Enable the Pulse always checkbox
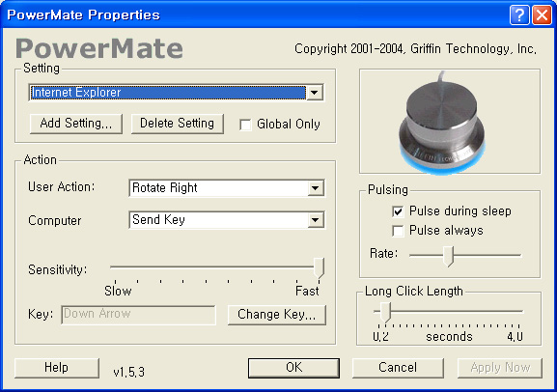The image size is (557, 392). tap(398, 231)
